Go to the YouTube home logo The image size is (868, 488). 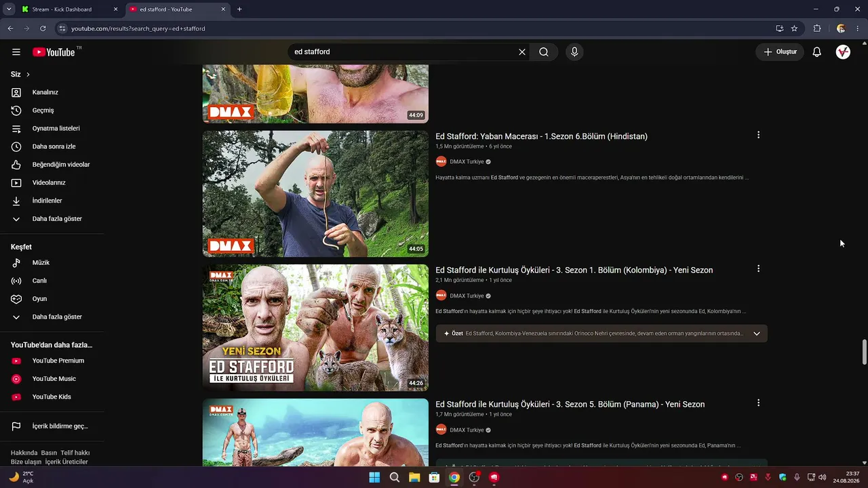(x=54, y=52)
